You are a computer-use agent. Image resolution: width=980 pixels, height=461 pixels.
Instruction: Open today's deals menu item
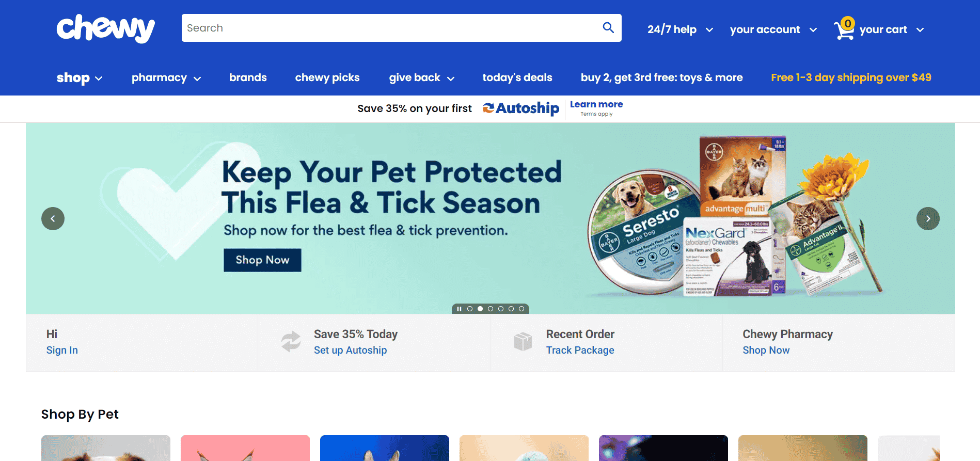point(517,77)
